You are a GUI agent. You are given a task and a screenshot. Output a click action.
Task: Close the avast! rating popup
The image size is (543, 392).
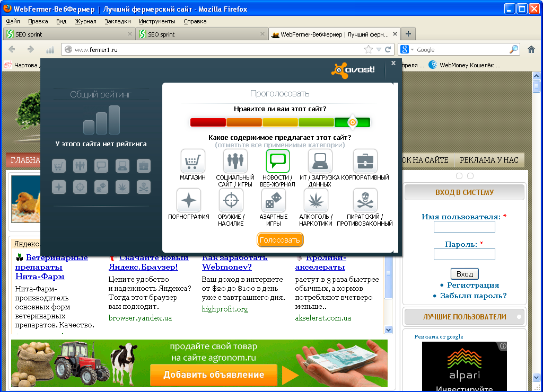tap(393, 63)
